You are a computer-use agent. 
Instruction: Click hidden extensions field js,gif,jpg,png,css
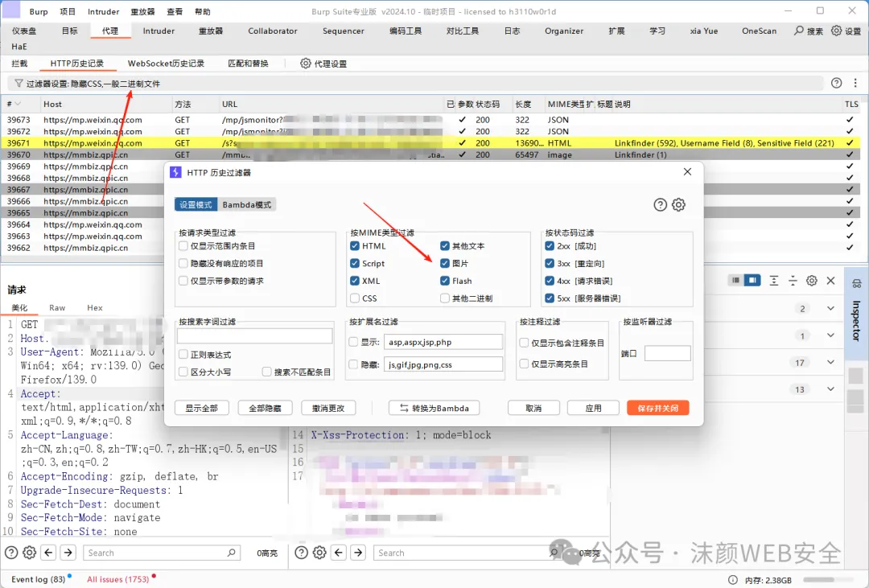point(443,364)
